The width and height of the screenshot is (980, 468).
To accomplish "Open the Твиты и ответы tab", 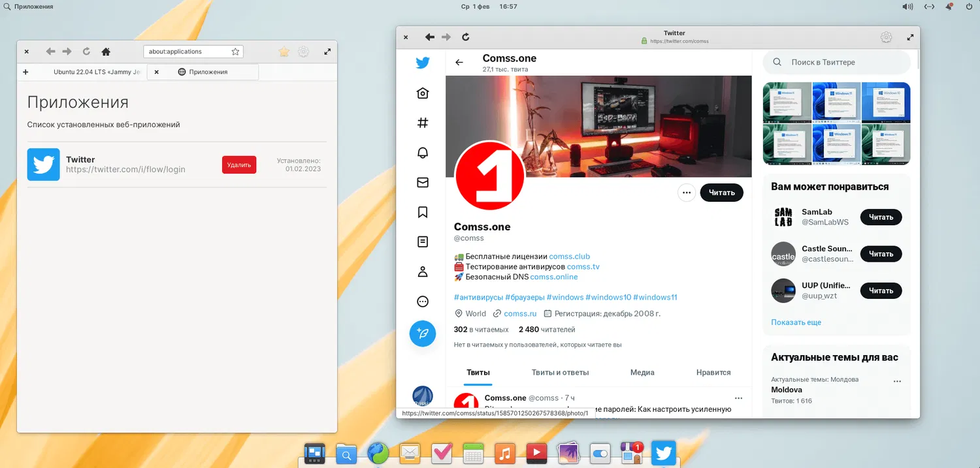I will (560, 372).
